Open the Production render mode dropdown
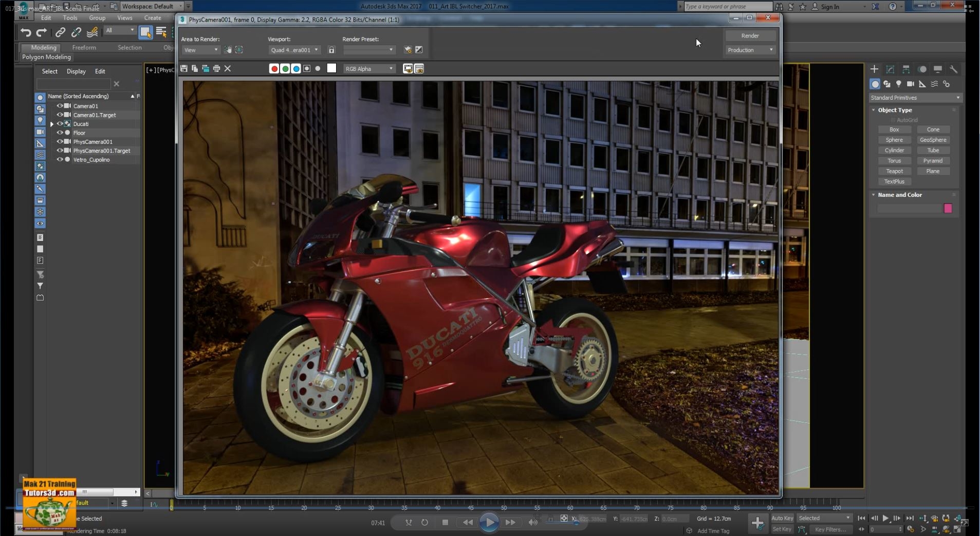 (x=750, y=50)
